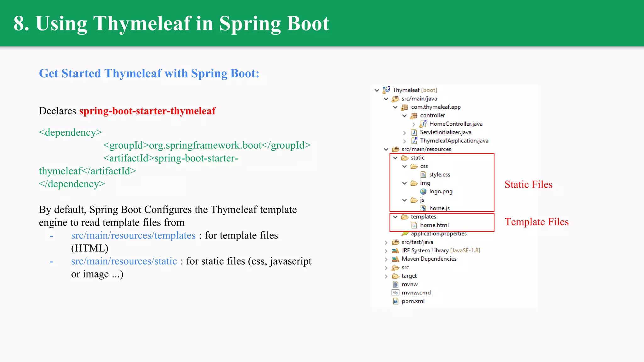Click the com.thymeleaf.app package icon

(405, 107)
